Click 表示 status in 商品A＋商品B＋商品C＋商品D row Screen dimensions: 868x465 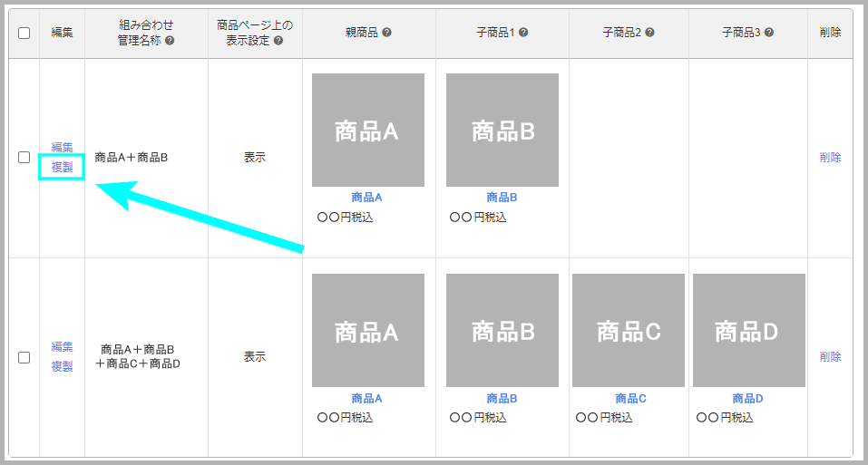[x=255, y=356]
